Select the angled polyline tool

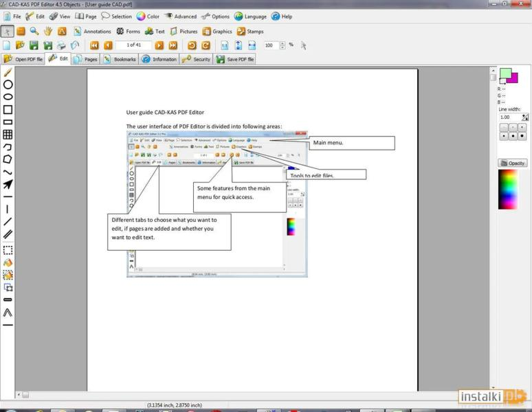[x=8, y=312]
